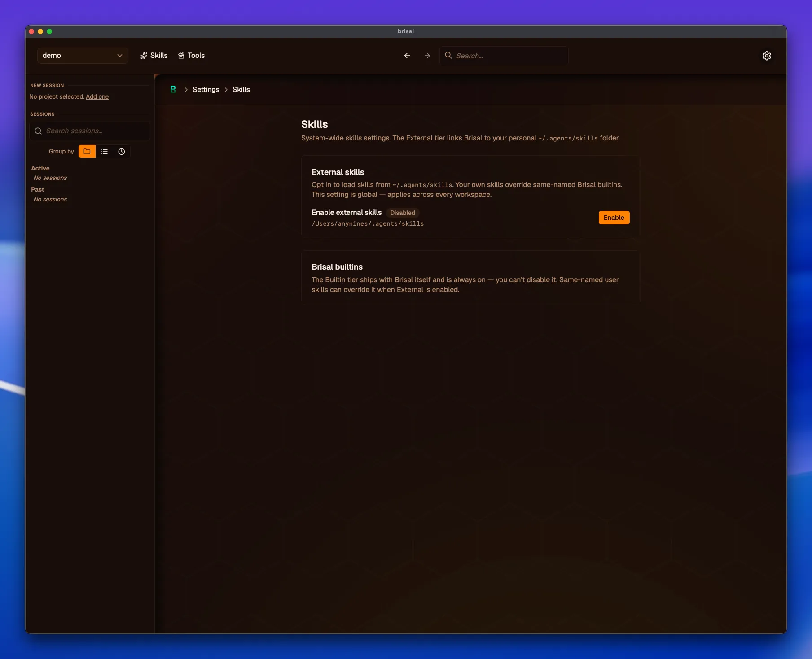Go to Settings in the breadcrumb
The image size is (812, 659).
point(206,90)
